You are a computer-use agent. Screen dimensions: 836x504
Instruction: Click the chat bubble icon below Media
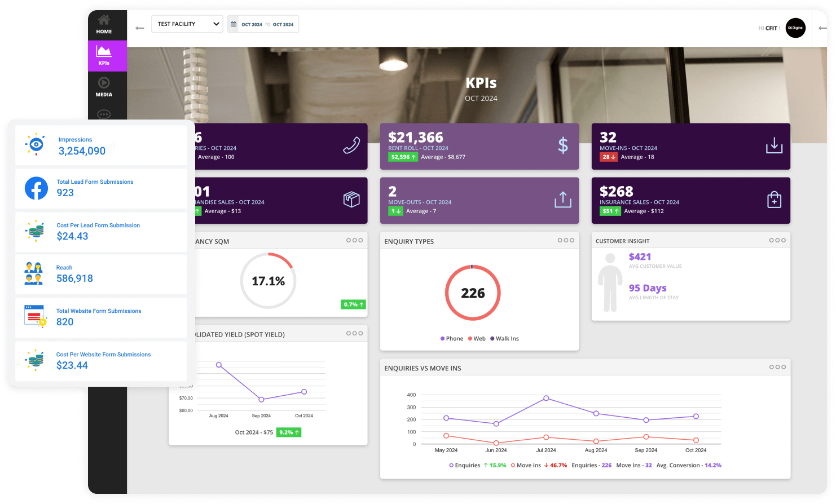click(104, 114)
